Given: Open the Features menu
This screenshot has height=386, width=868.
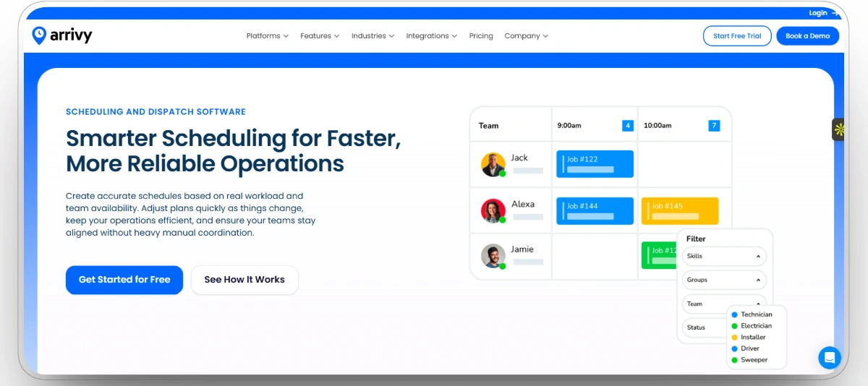Looking at the screenshot, I should click(320, 36).
